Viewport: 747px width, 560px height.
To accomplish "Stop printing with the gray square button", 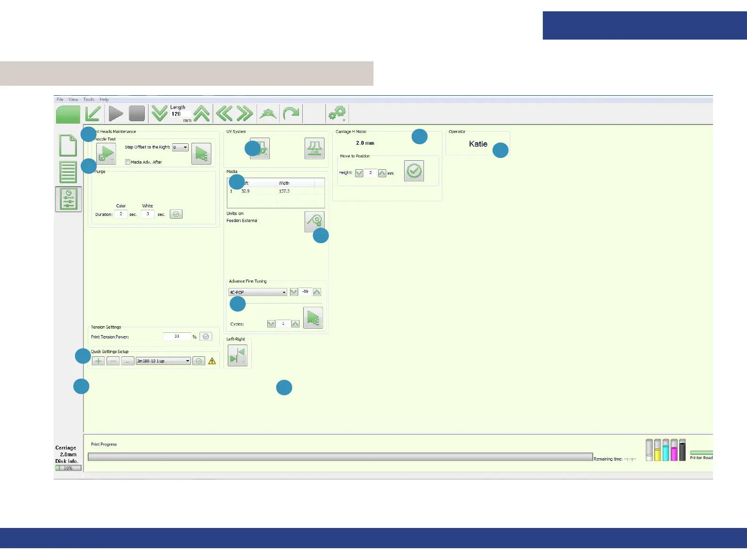I will 137,114.
